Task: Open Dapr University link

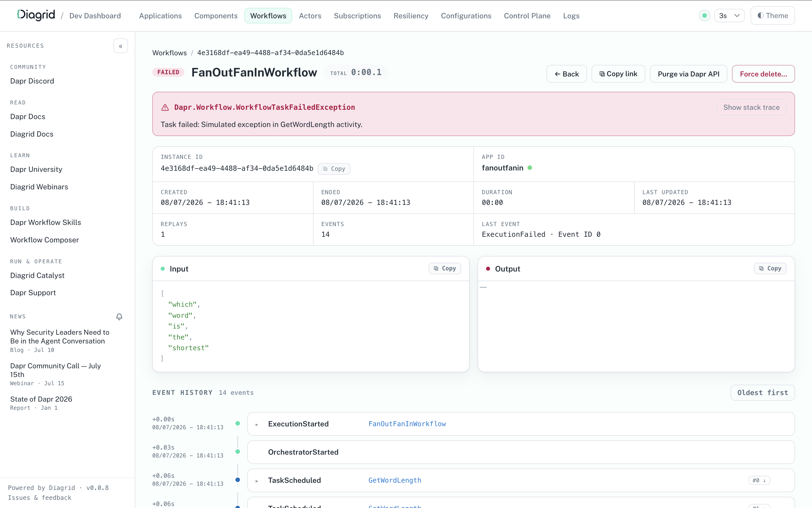Action: 36,169
